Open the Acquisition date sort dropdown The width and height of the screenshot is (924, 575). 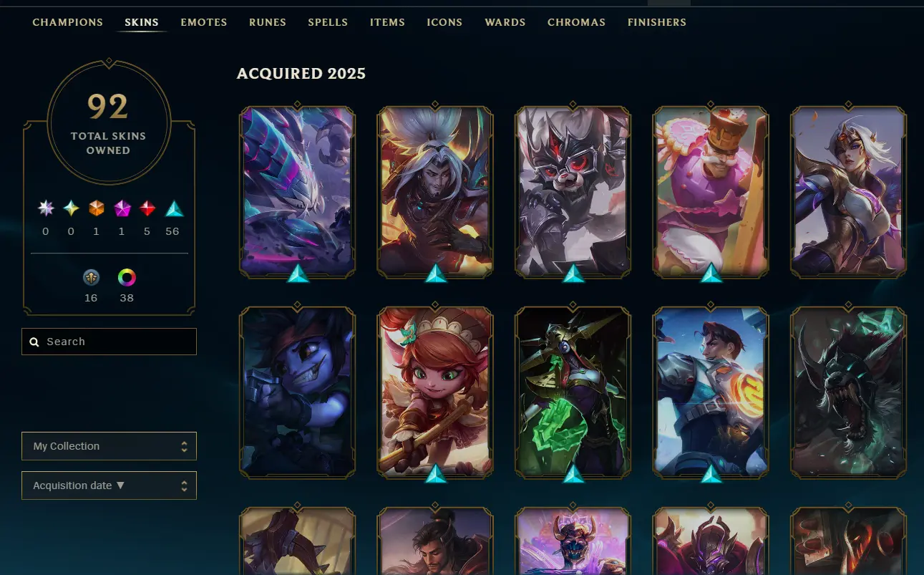point(109,485)
